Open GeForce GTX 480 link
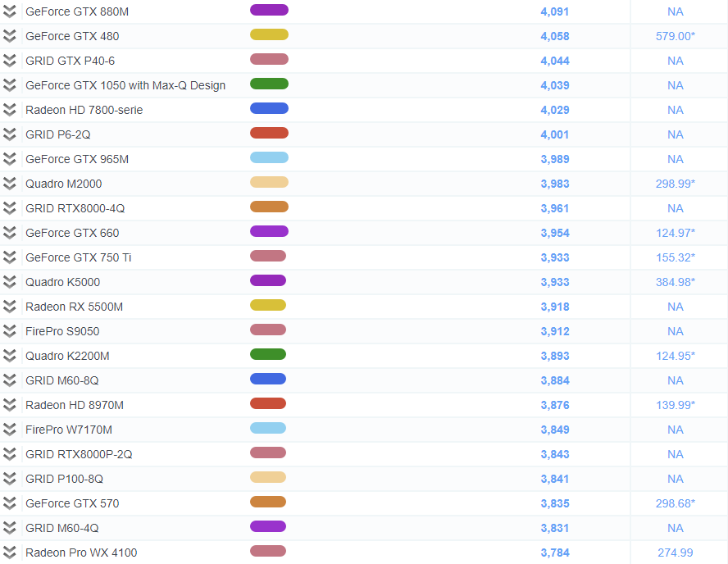Viewport: 728px width, 564px height. coord(72,36)
